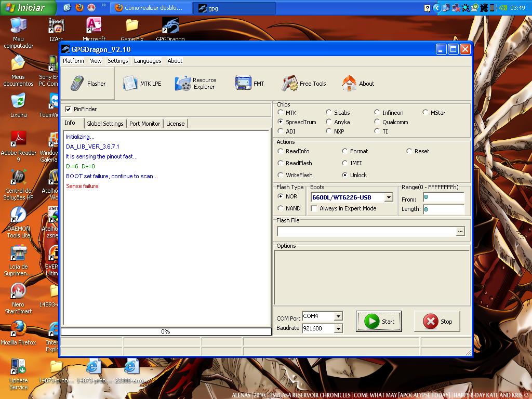Open the MTK LPE tool

click(142, 84)
